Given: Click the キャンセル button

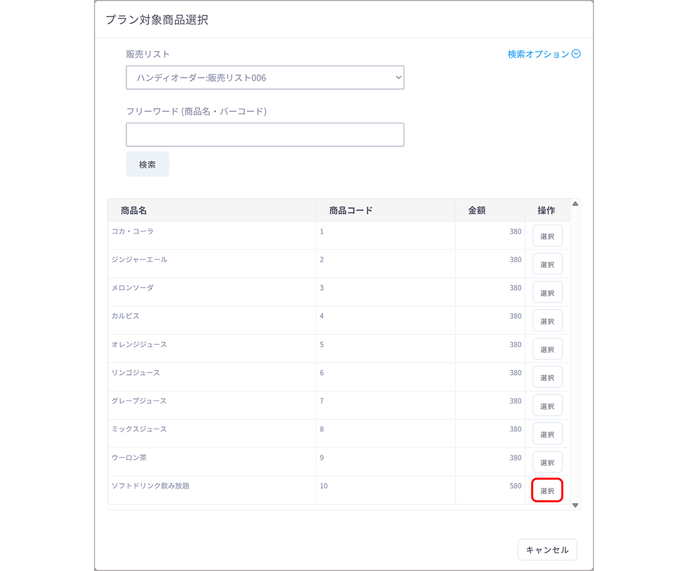Looking at the screenshot, I should pyautogui.click(x=547, y=550).
